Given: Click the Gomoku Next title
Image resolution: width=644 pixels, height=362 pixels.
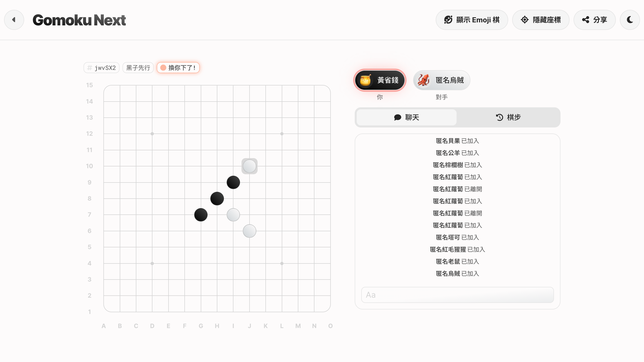Looking at the screenshot, I should 79,20.
